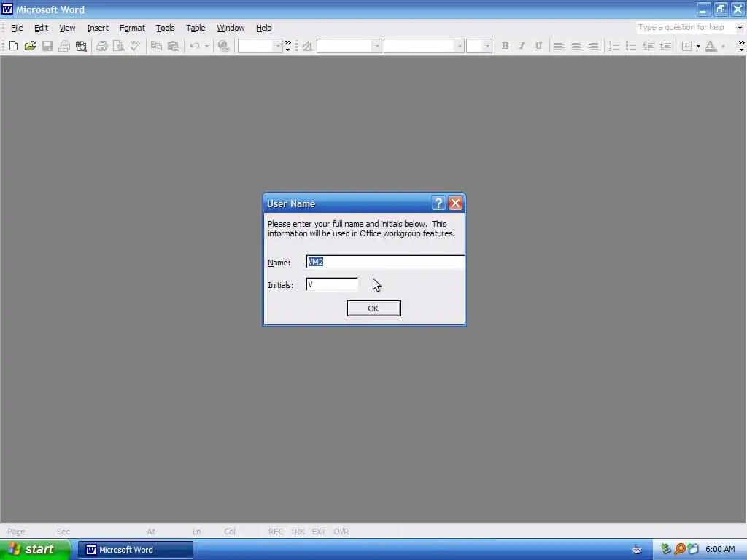The width and height of the screenshot is (747, 560).
Task: Open the Windows start menu
Action: pyautogui.click(x=34, y=550)
